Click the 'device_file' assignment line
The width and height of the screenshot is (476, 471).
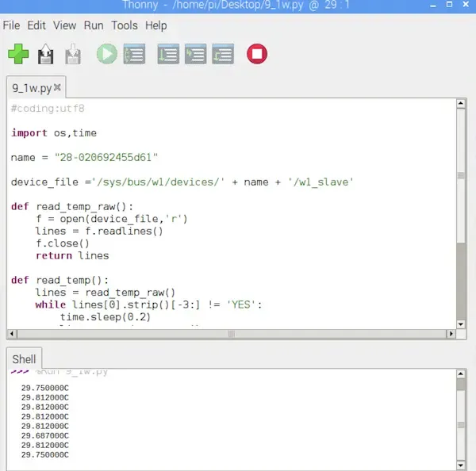(182, 182)
